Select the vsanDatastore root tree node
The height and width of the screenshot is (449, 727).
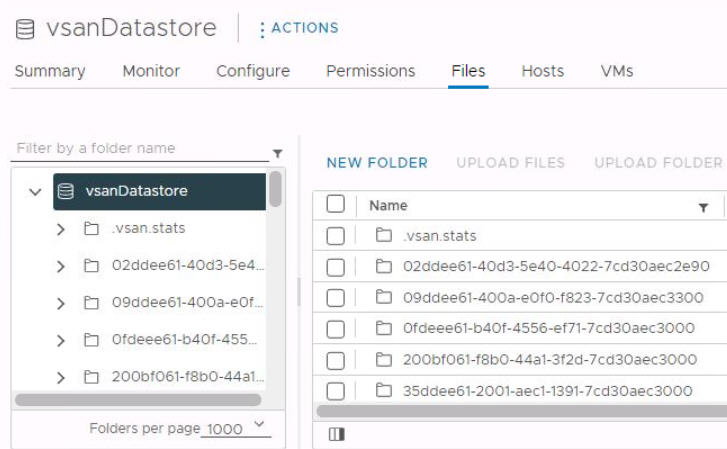click(x=159, y=192)
